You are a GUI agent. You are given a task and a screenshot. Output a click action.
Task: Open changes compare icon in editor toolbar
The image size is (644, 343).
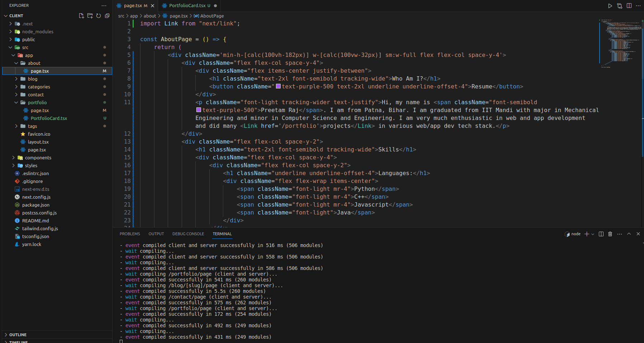pos(620,6)
